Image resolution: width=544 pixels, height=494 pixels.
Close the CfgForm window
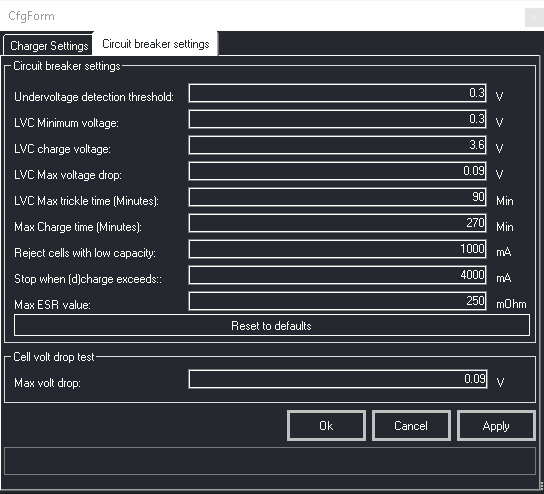tap(534, 17)
